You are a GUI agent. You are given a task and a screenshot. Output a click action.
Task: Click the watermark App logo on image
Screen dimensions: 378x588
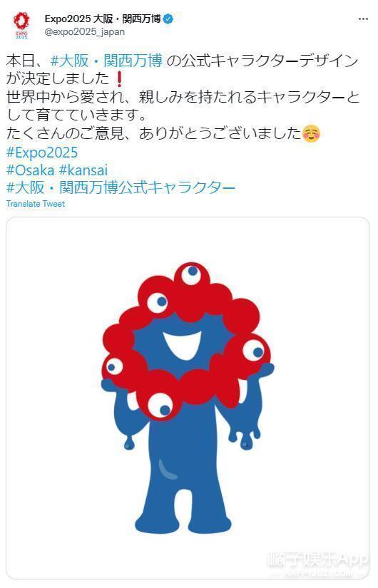[317, 562]
